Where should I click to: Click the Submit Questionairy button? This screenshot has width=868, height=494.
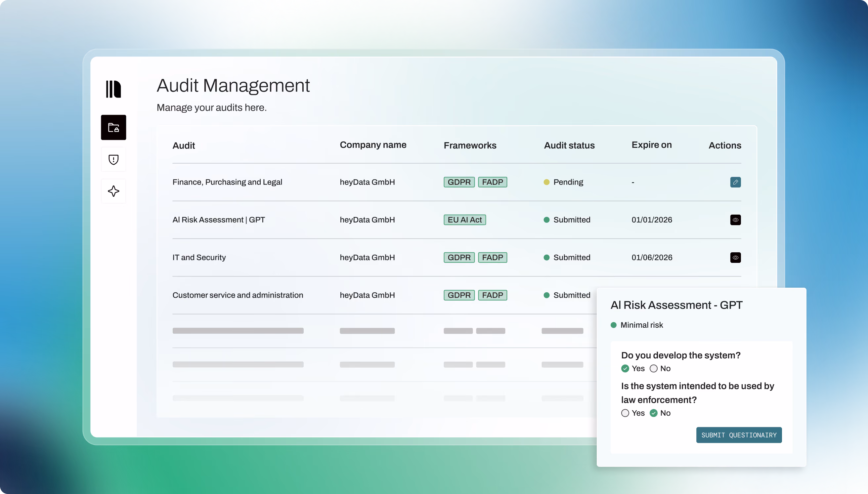(739, 435)
